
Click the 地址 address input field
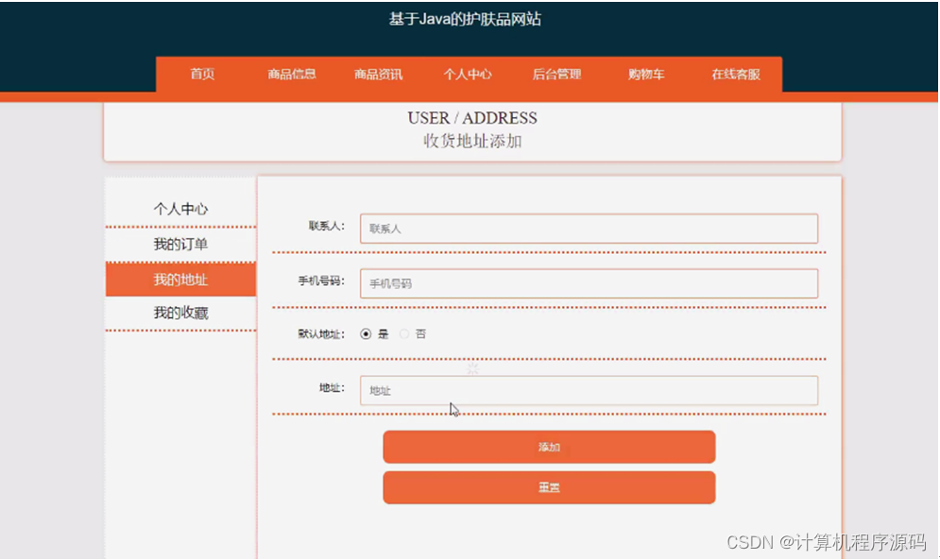[589, 389]
